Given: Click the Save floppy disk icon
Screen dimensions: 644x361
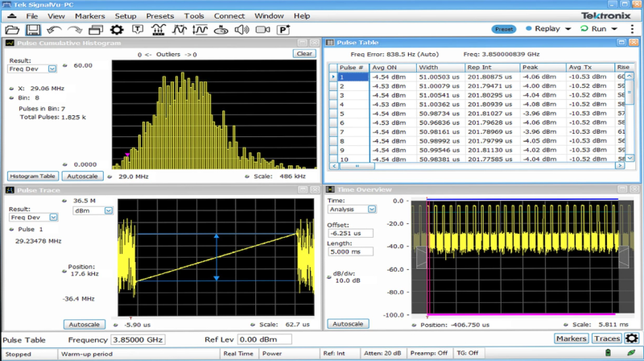Looking at the screenshot, I should (34, 30).
